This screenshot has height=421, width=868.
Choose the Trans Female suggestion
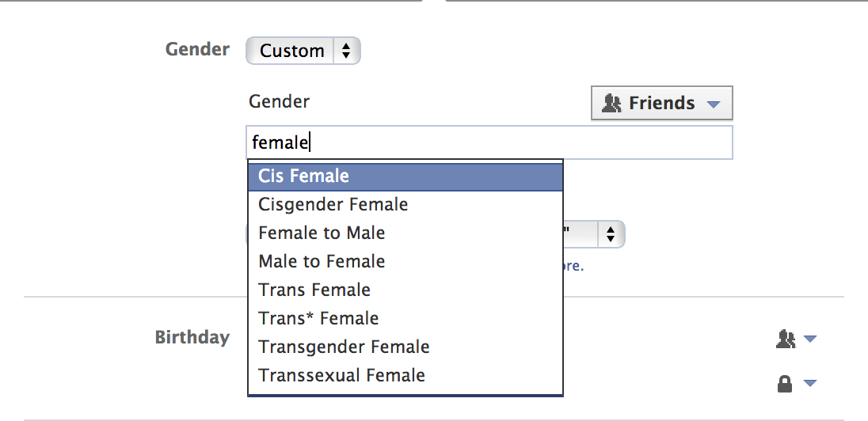314,290
